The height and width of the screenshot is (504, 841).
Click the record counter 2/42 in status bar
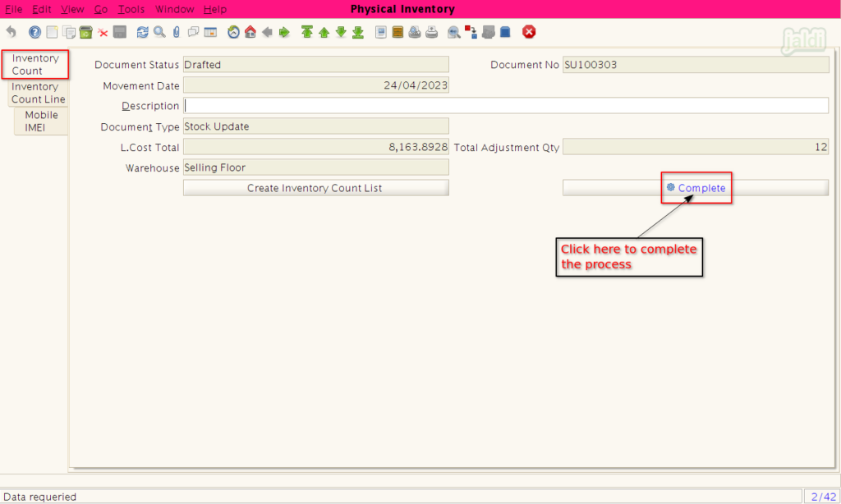(x=823, y=497)
